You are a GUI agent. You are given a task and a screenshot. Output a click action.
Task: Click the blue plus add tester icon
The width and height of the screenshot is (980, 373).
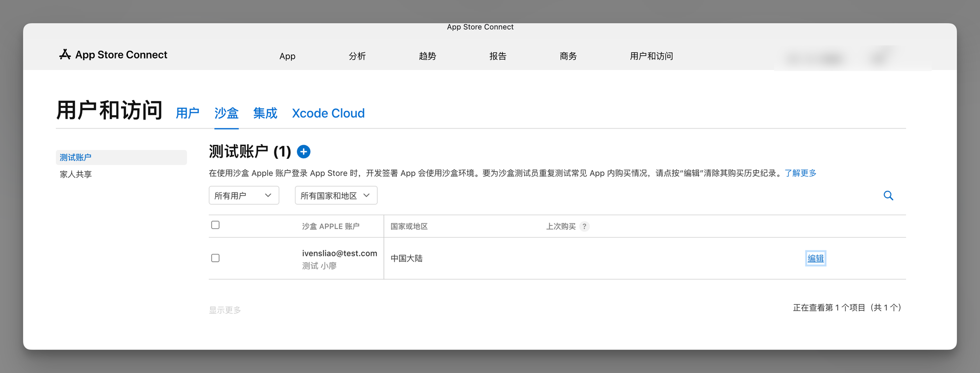(x=304, y=152)
